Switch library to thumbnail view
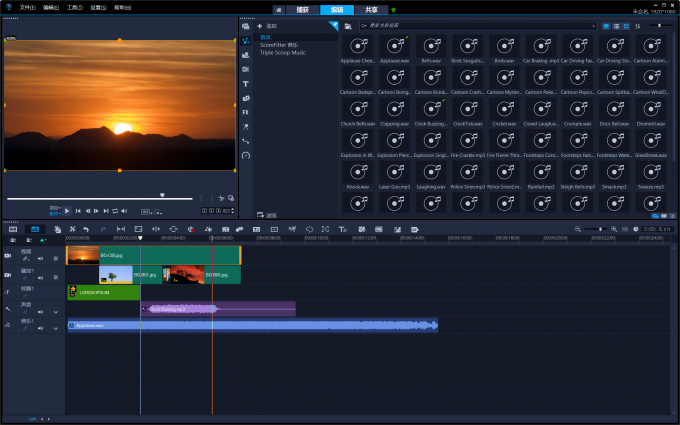Viewport: 680px width, 425px height. 626,26
